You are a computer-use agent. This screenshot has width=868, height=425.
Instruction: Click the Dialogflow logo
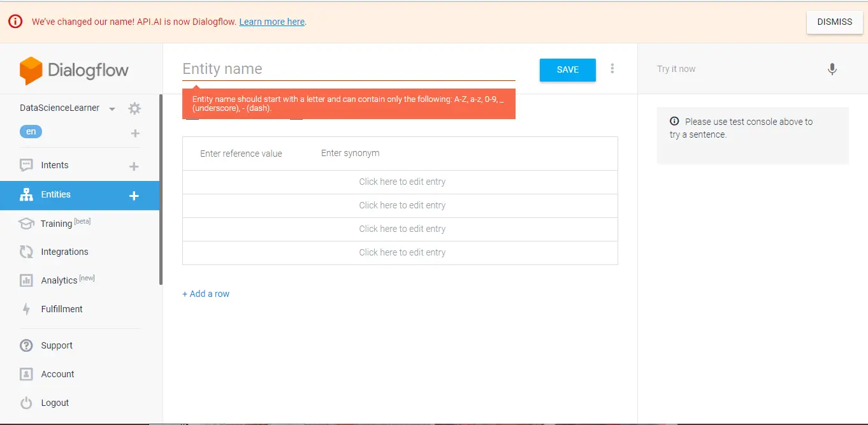click(74, 70)
